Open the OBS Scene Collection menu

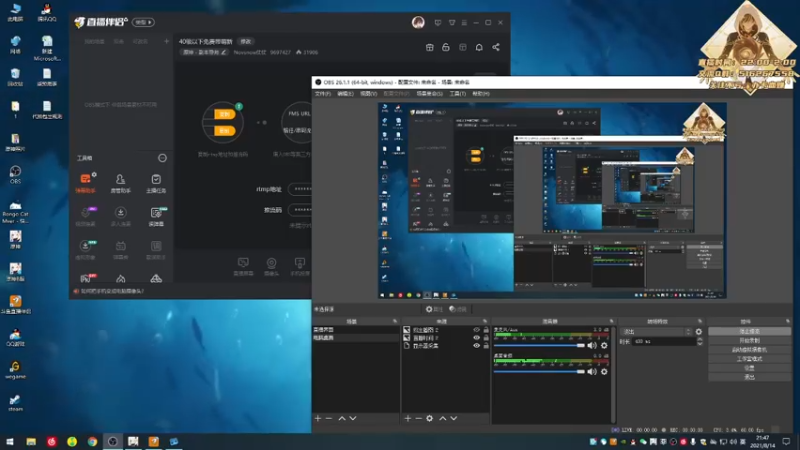click(430, 94)
